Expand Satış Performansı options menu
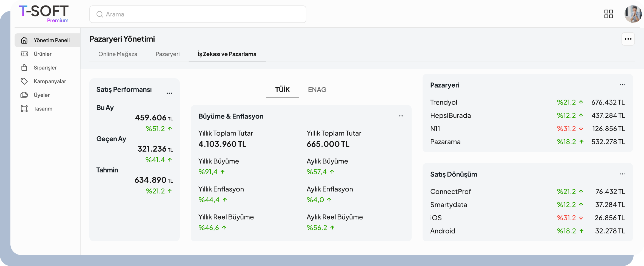This screenshot has height=266, width=644. pos(169,93)
